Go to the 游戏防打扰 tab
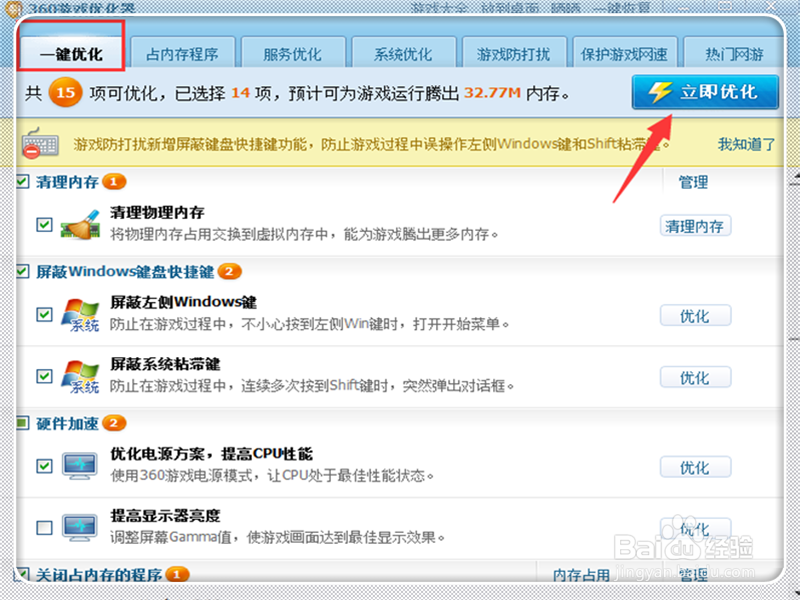The width and height of the screenshot is (800, 600). [514, 53]
